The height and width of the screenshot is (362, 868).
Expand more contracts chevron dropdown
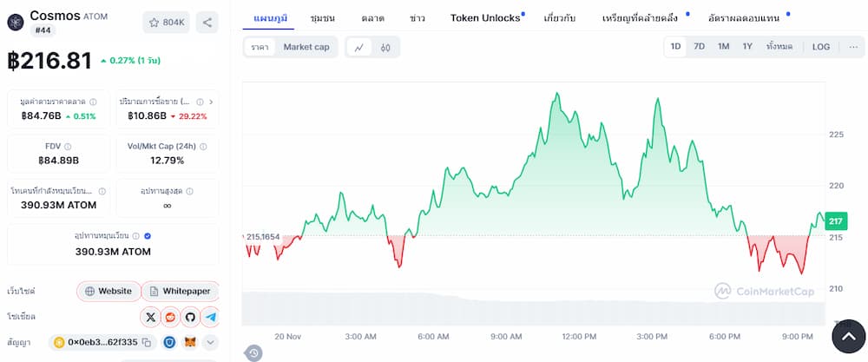click(x=210, y=343)
